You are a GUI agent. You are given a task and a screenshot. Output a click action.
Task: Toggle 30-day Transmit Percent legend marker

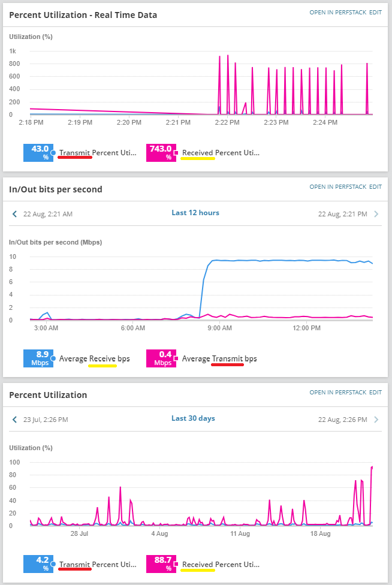(53, 564)
